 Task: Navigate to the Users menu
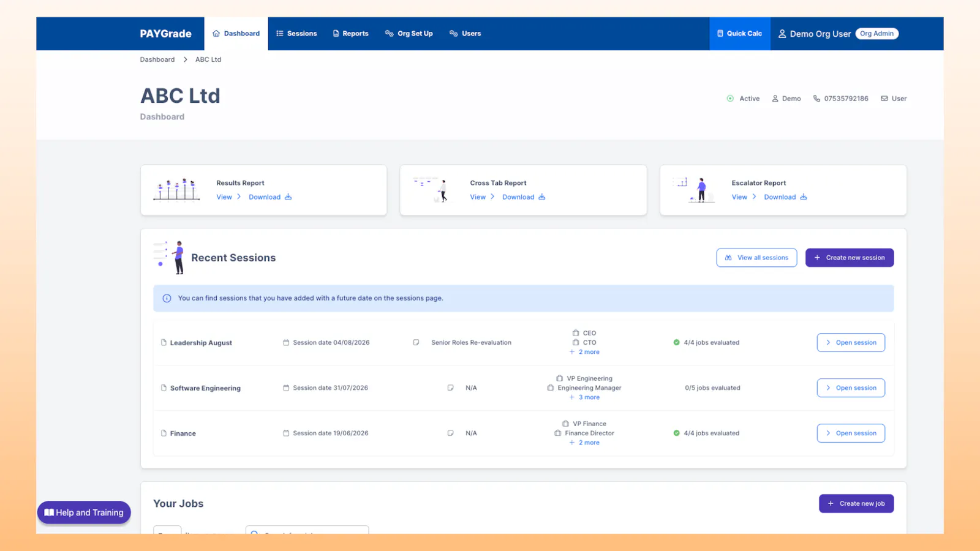tap(465, 34)
